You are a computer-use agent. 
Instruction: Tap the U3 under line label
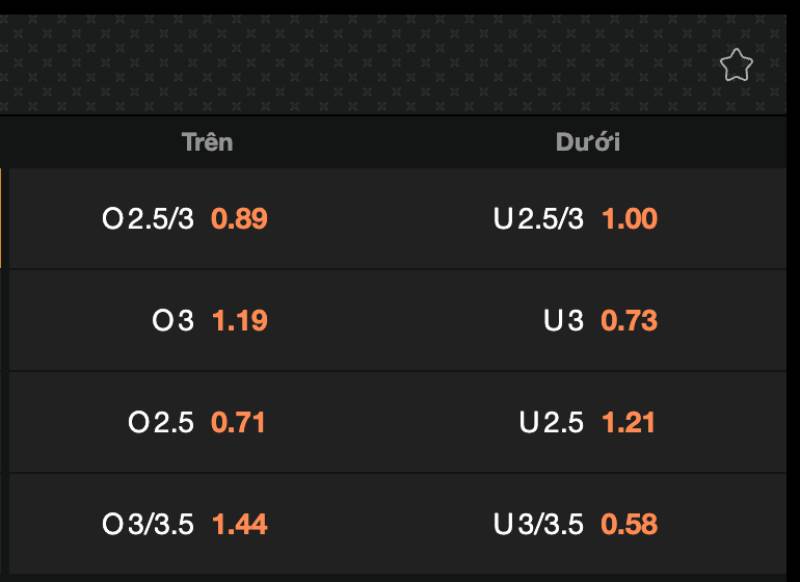point(563,321)
